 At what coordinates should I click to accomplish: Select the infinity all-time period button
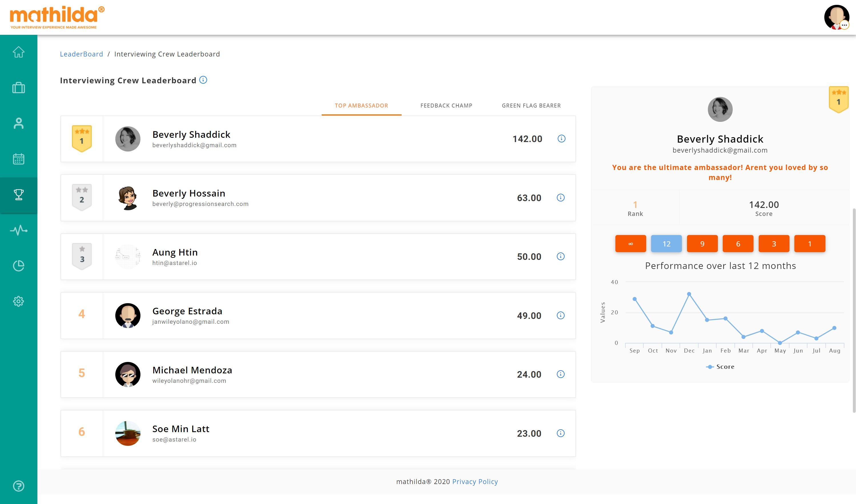[x=630, y=244]
